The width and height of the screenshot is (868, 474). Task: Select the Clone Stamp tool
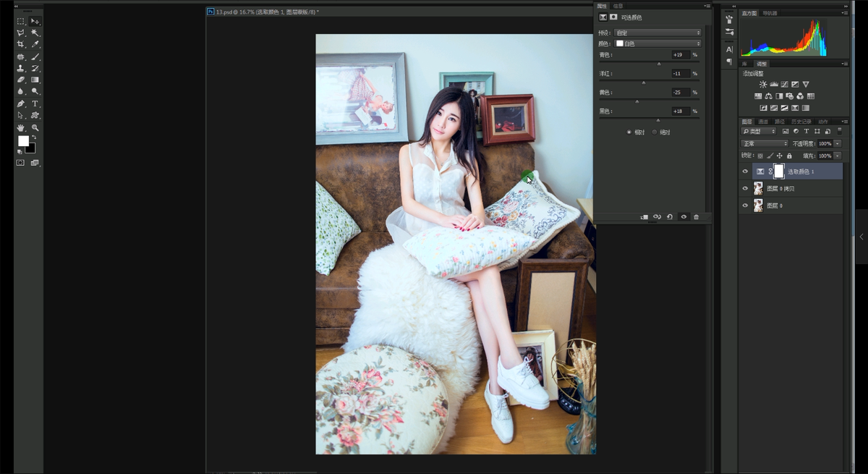21,68
